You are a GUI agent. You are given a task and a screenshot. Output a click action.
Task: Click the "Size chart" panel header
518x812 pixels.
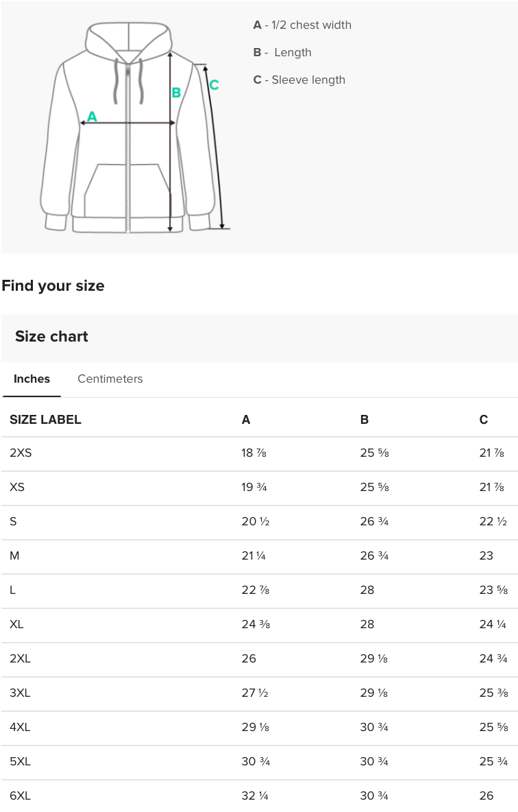pyautogui.click(x=51, y=337)
